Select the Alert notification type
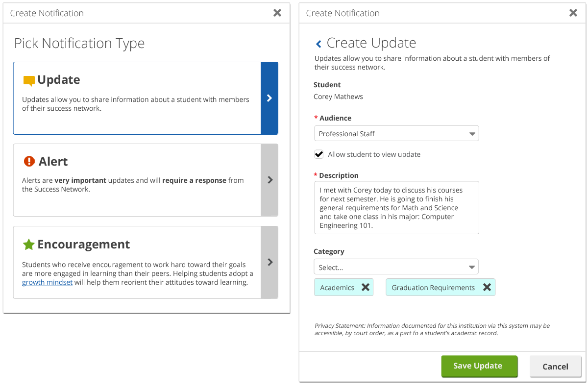The height and width of the screenshot is (392, 588). click(137, 180)
